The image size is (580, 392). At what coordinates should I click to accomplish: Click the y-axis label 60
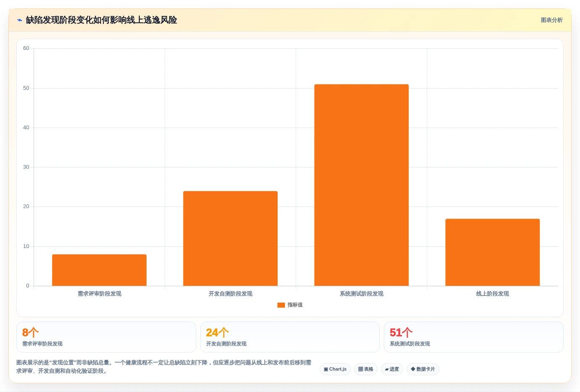tap(26, 48)
